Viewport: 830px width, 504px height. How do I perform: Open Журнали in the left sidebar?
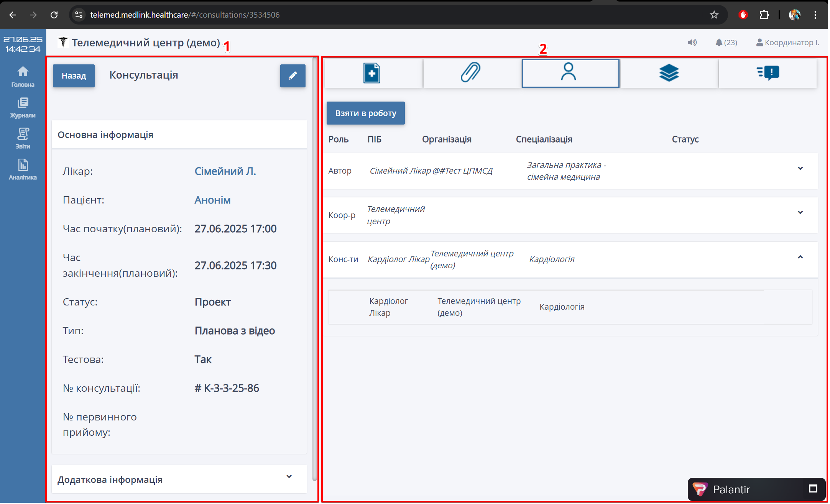point(23,107)
